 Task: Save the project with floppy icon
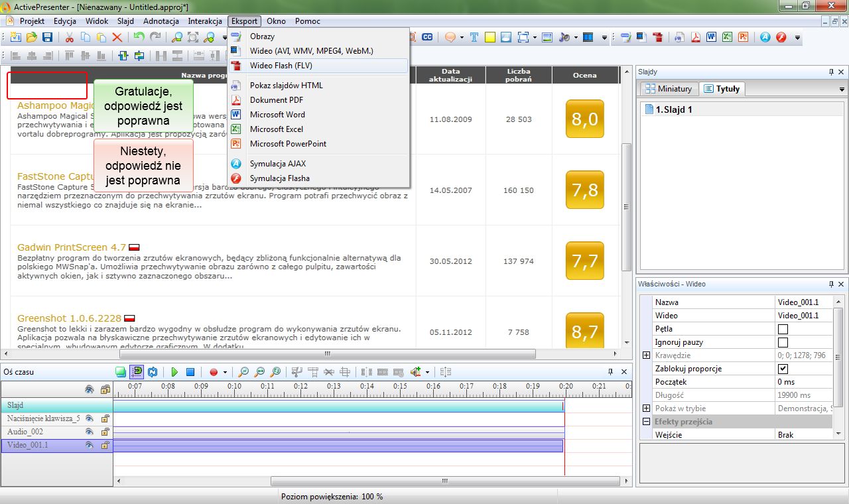point(47,38)
